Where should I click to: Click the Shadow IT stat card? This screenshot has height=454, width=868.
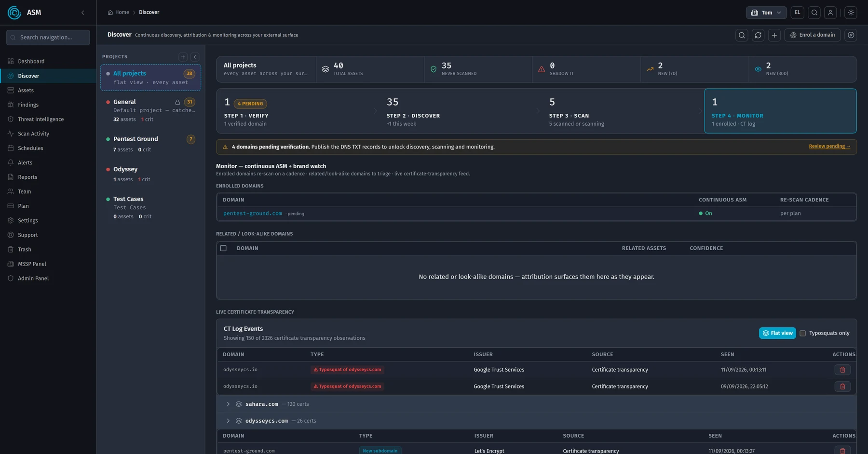click(x=586, y=69)
